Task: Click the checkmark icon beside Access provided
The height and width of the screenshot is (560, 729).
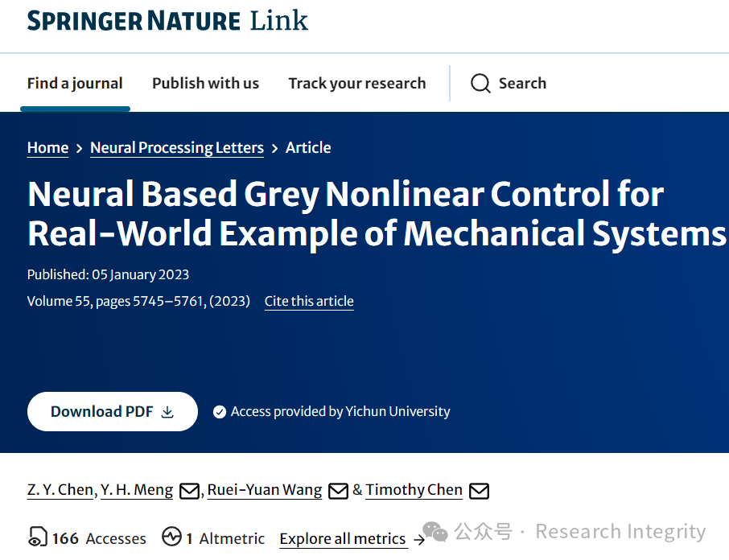Action: pyautogui.click(x=220, y=412)
